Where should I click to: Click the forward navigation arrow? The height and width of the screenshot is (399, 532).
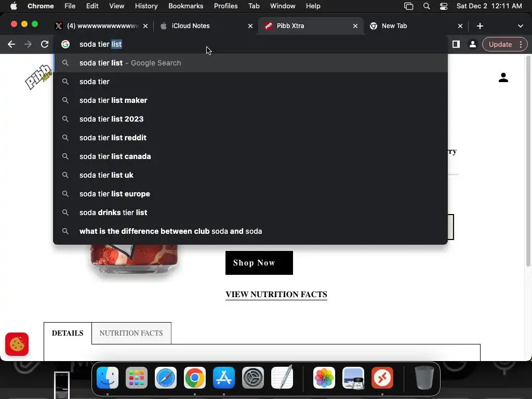pos(28,44)
